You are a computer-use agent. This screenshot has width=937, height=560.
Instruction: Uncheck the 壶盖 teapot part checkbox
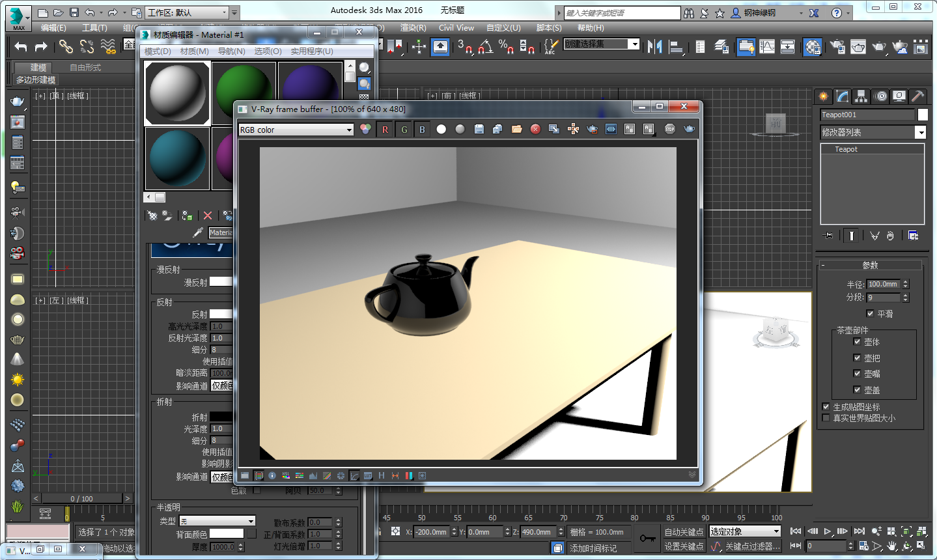click(x=858, y=389)
